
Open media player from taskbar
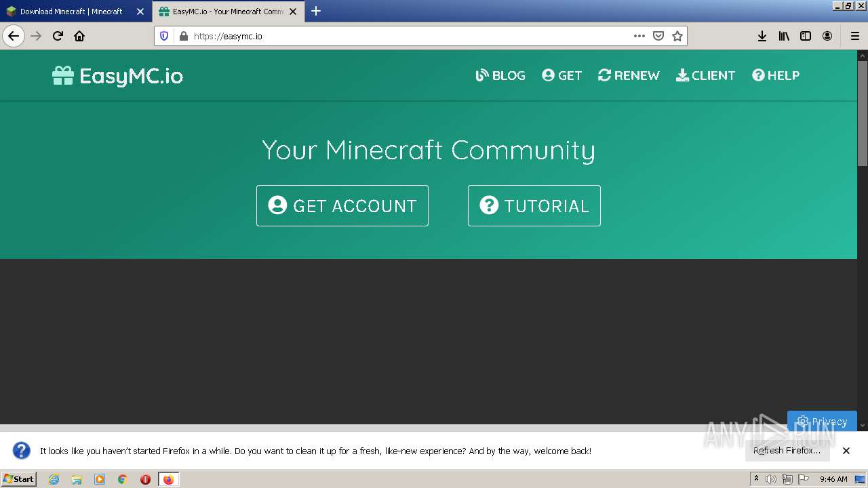coord(100,479)
